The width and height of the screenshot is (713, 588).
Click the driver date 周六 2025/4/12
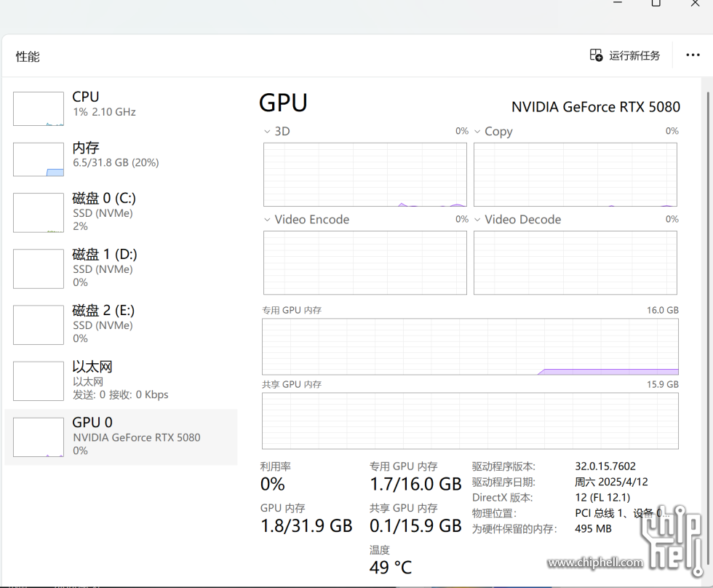click(x=611, y=482)
